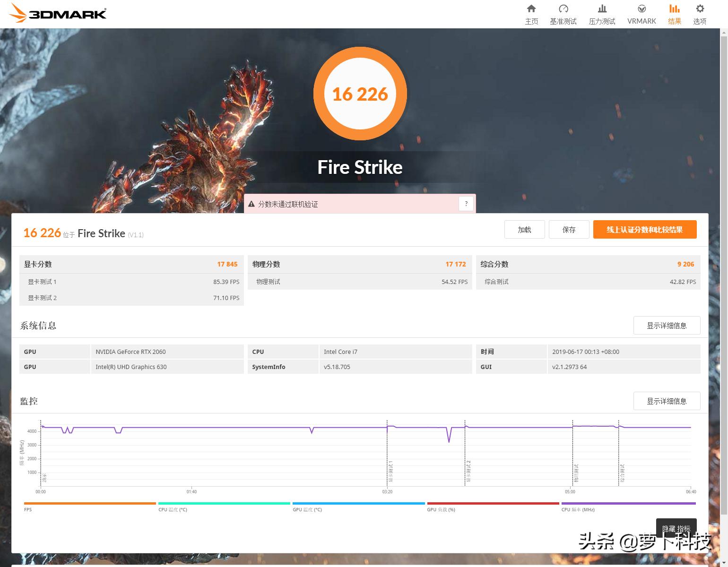Click the 保存 save button

[x=569, y=230]
